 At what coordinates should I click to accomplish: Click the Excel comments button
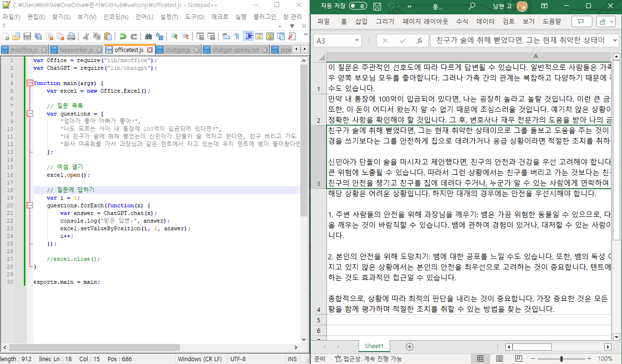pyautogui.click(x=581, y=21)
